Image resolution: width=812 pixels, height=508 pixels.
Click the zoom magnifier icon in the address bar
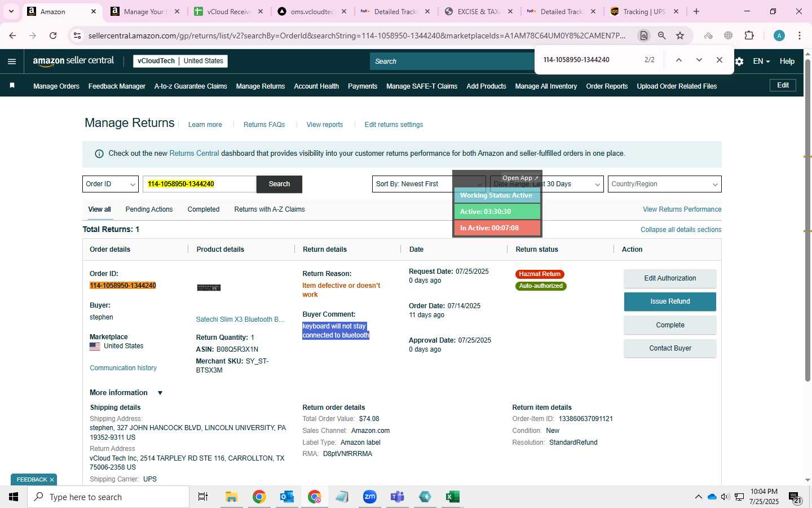point(662,36)
